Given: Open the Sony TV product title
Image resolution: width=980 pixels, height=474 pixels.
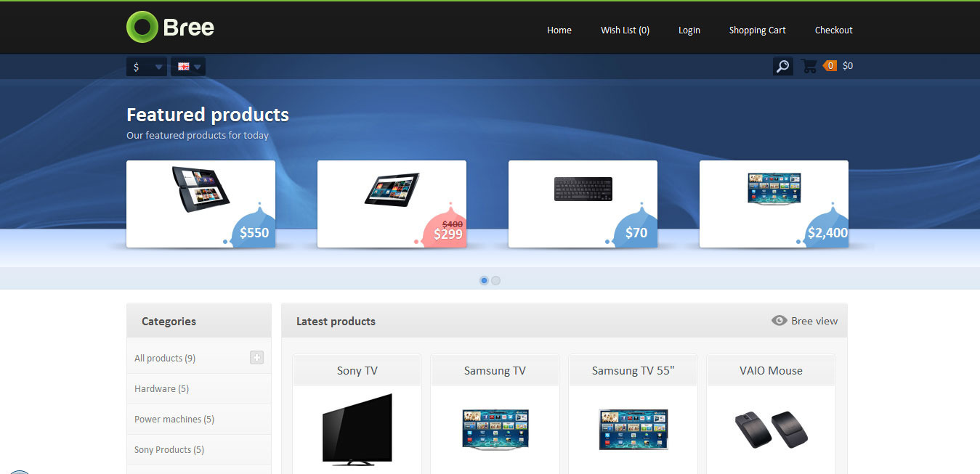Looking at the screenshot, I should click(357, 370).
